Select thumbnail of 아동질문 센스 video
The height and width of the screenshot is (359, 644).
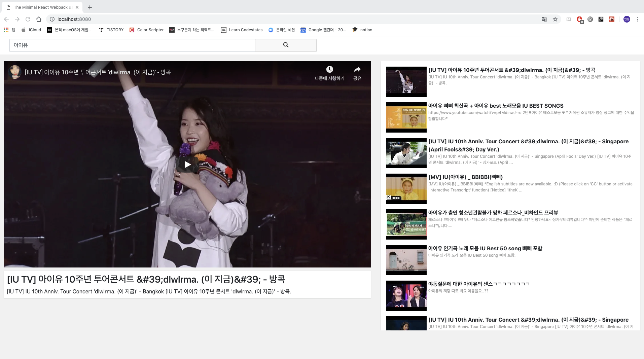point(406,296)
